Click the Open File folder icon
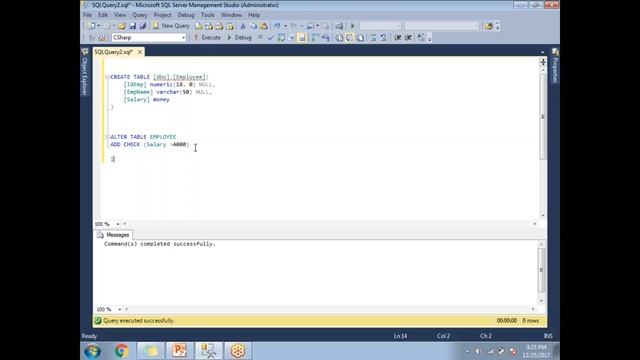The height and width of the screenshot is (360, 640). 122,26
